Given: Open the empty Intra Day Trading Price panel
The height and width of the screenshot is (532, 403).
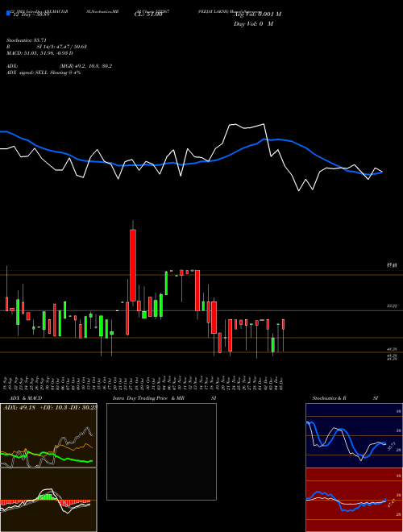Looking at the screenshot, I should click(x=161, y=451).
